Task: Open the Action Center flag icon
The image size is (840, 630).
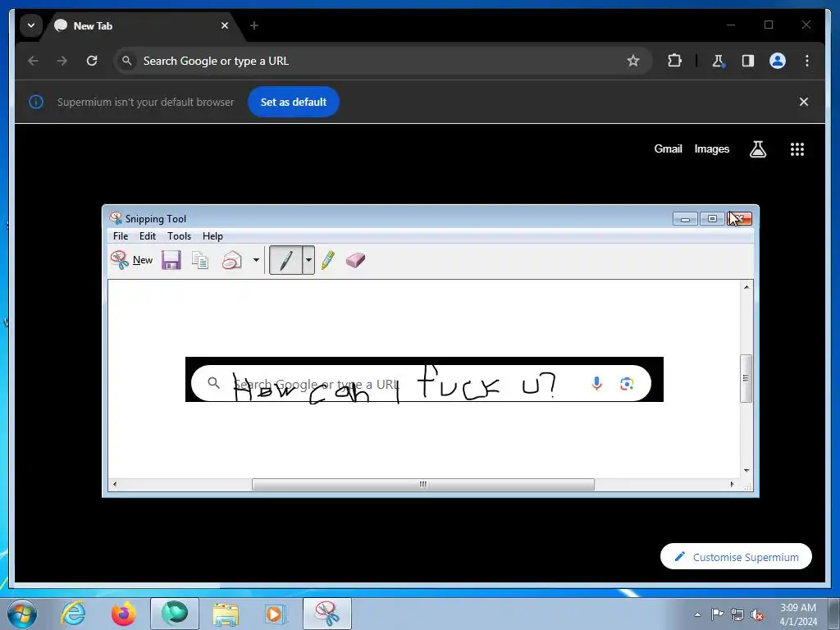Action: 717,614
